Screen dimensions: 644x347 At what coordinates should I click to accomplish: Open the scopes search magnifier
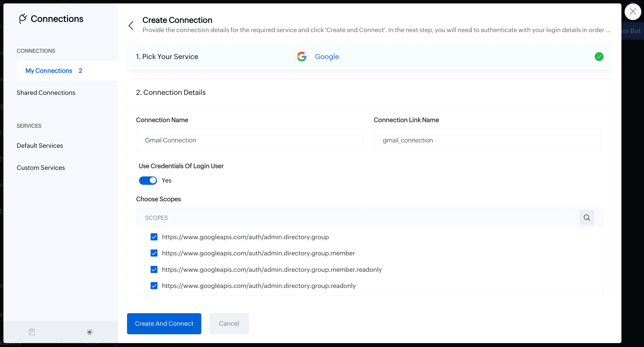pos(587,218)
